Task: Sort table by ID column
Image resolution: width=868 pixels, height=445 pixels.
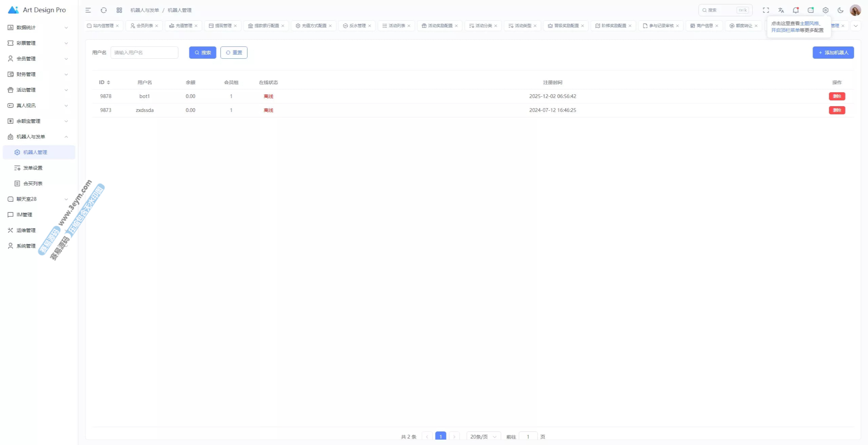Action: pos(108,82)
